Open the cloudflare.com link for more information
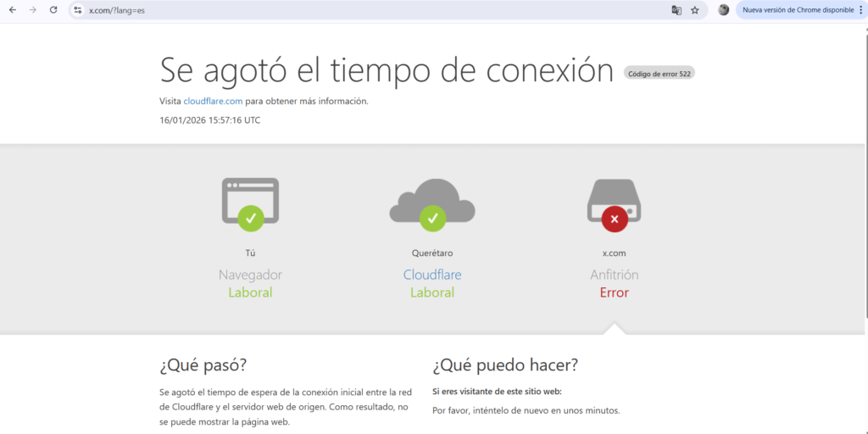 point(213,101)
